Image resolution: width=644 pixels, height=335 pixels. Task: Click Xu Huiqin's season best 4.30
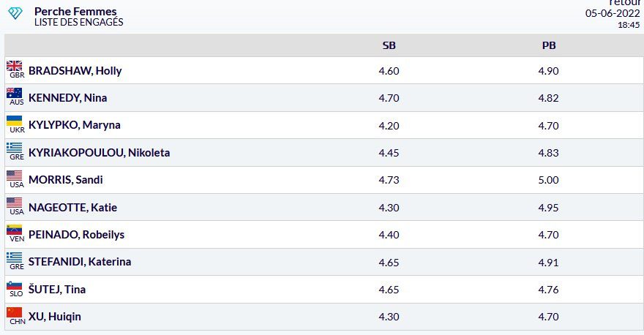[389, 317]
